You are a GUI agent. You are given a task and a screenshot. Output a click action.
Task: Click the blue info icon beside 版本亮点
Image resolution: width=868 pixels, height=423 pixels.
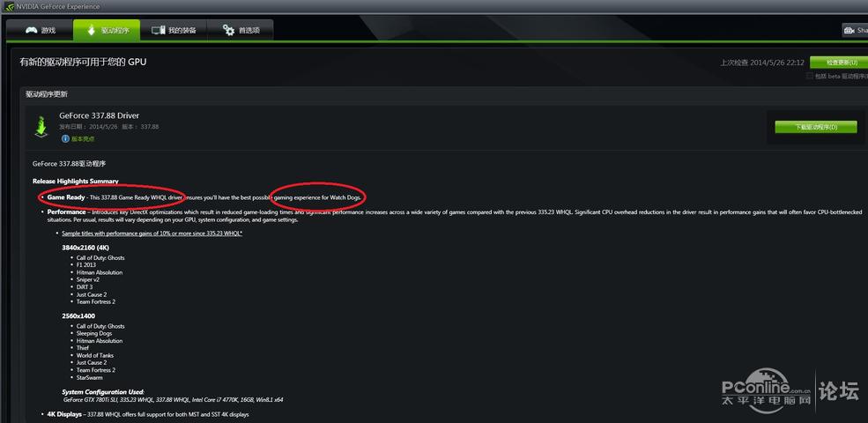pos(65,138)
